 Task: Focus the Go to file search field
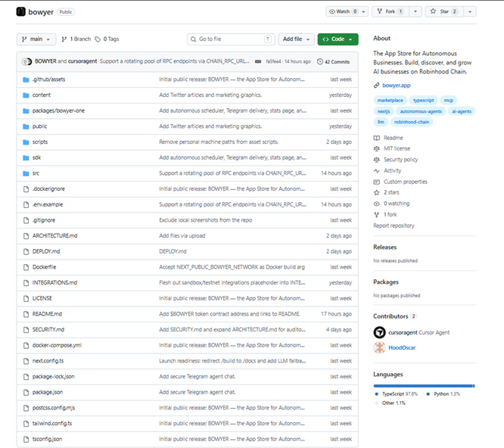[231, 39]
